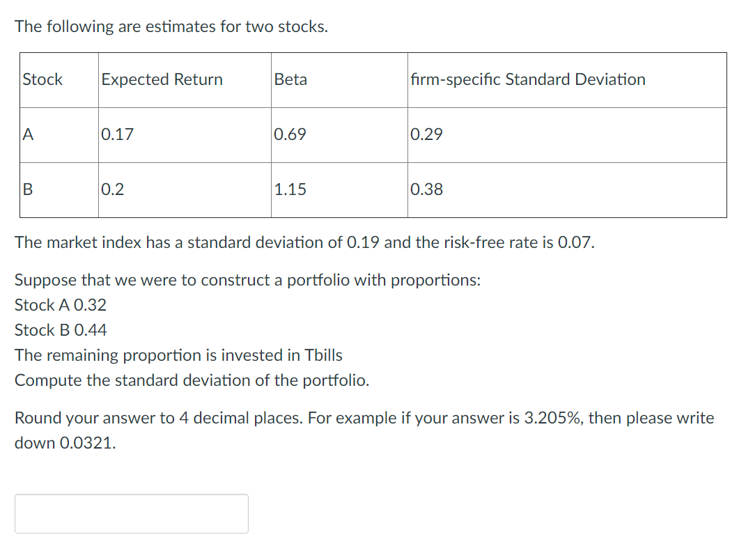Select the Stock column header
746x560 pixels.
[x=42, y=79]
